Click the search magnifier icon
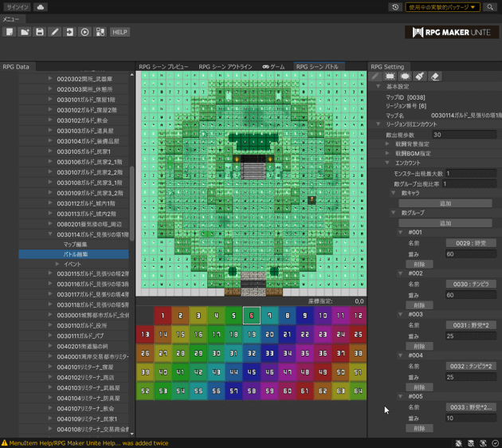Viewport: 502px width, 448px height. pyautogui.click(x=490, y=7)
